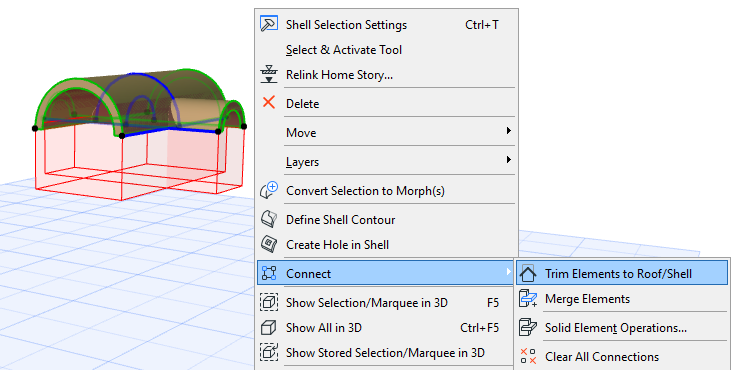Choose Show Selection/Marquee in 3D
The width and height of the screenshot is (731, 370).
[386, 302]
